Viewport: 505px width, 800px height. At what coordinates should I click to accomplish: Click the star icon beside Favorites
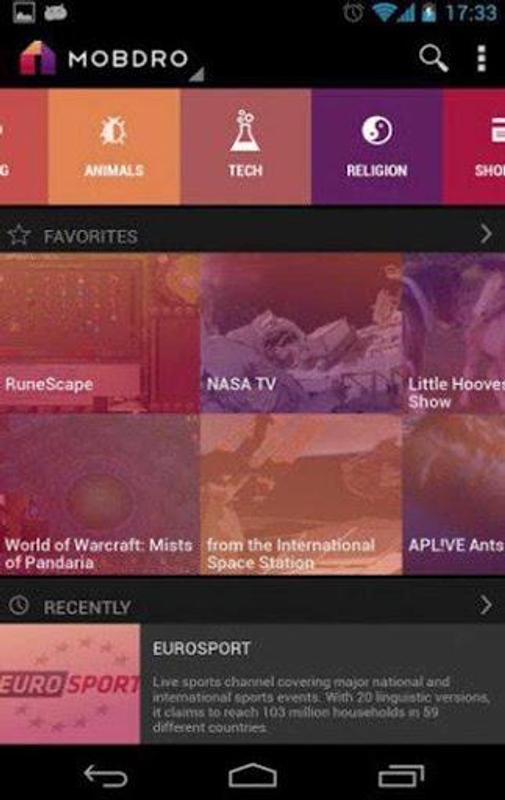pos(19,235)
